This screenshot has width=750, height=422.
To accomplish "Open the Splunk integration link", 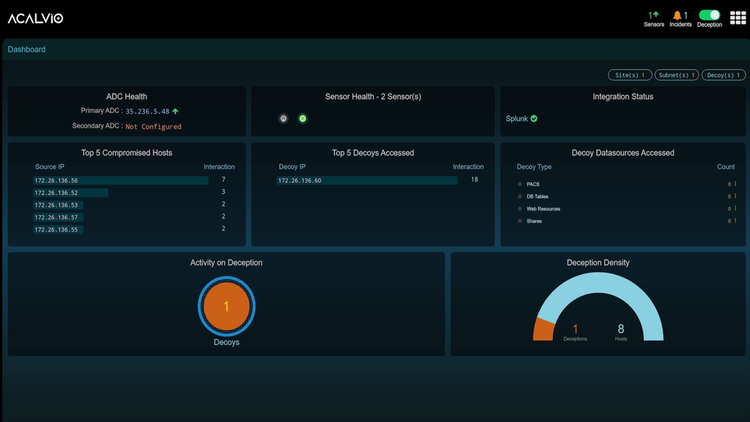I will coord(517,119).
